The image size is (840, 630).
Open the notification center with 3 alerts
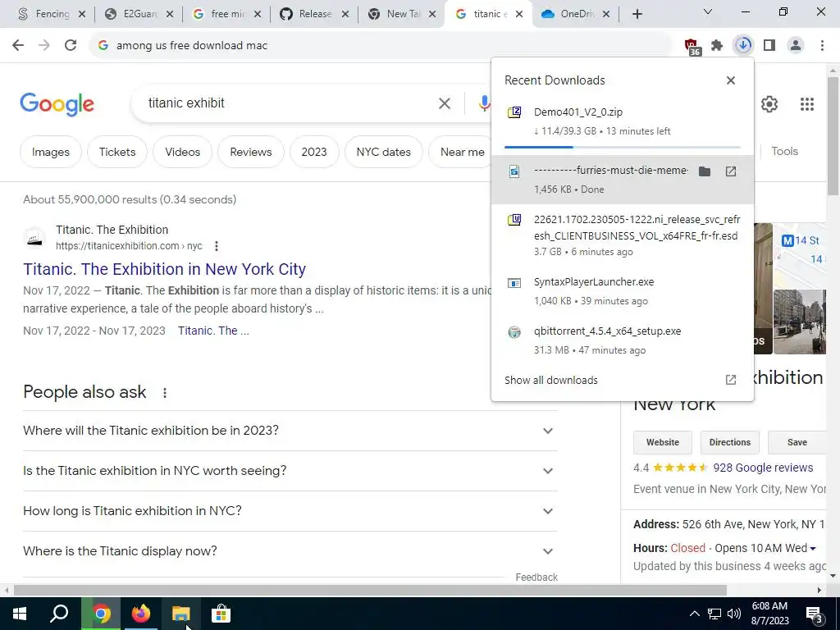coord(815,614)
